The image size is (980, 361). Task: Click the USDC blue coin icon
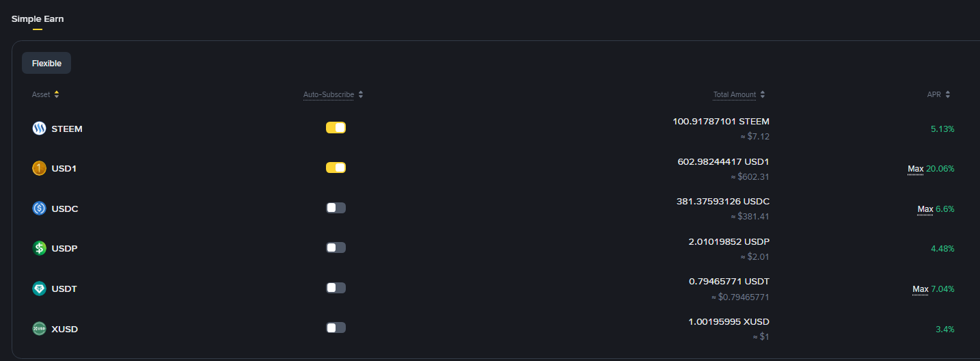pyautogui.click(x=39, y=209)
